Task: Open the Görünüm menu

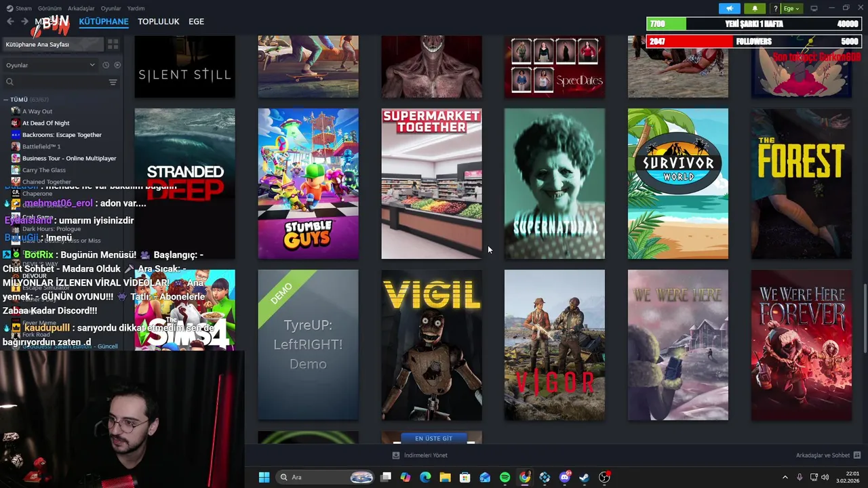Action: click(50, 8)
